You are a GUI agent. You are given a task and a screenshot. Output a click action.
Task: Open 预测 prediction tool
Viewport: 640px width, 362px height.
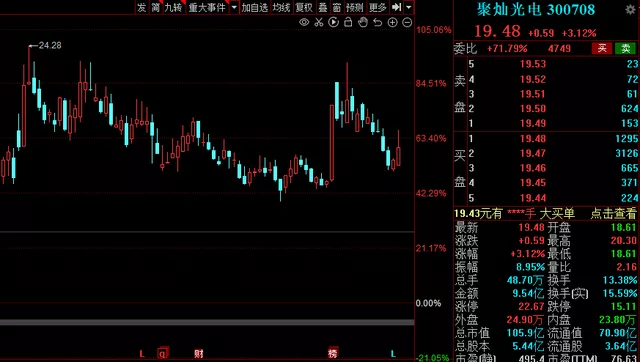pyautogui.click(x=355, y=7)
